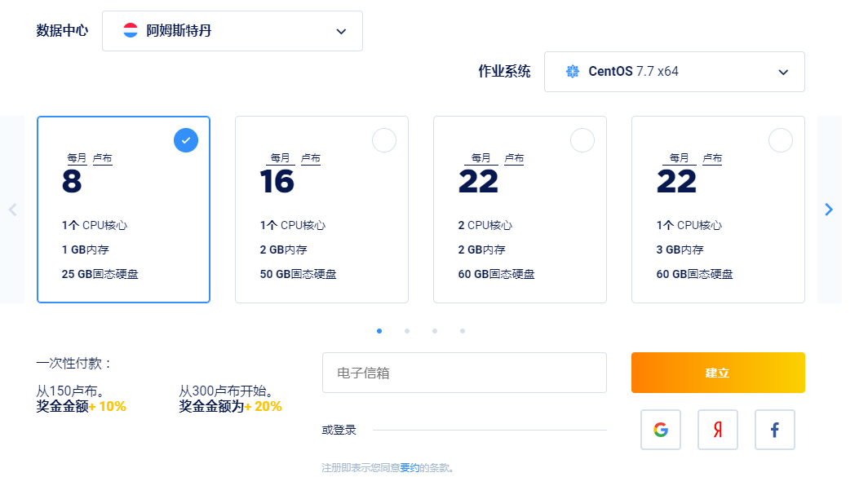This screenshot has width=868, height=477.
Task: Click the 2 CPU核心 text
Action: coord(485,225)
